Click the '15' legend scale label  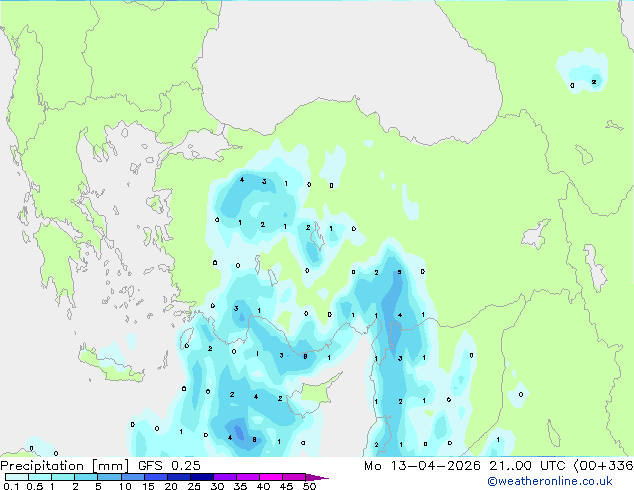[148, 486]
